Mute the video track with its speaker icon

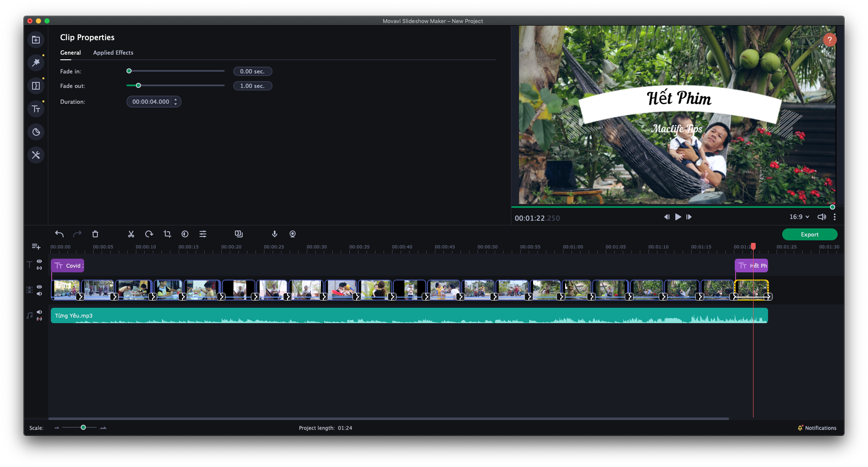click(x=39, y=293)
